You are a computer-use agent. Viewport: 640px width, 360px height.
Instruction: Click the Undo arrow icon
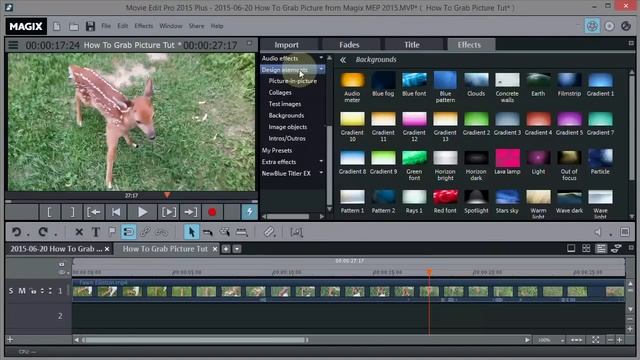pos(16,232)
